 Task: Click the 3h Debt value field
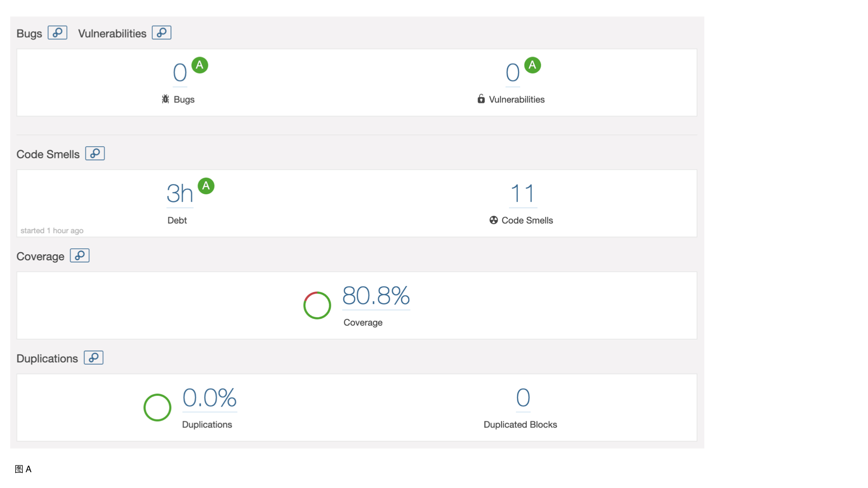click(x=178, y=194)
